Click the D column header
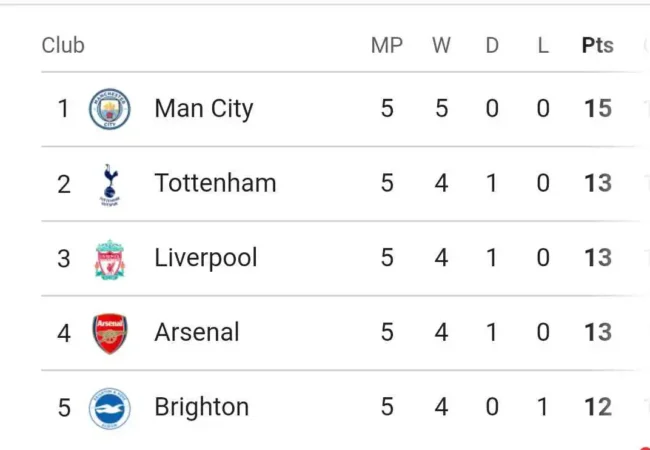The width and height of the screenshot is (650, 450). tap(492, 45)
